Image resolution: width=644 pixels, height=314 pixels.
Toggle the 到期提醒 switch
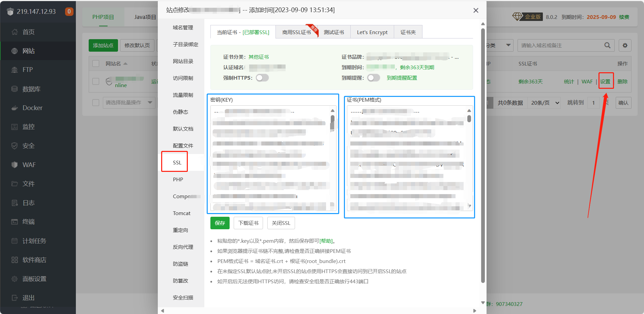click(374, 78)
